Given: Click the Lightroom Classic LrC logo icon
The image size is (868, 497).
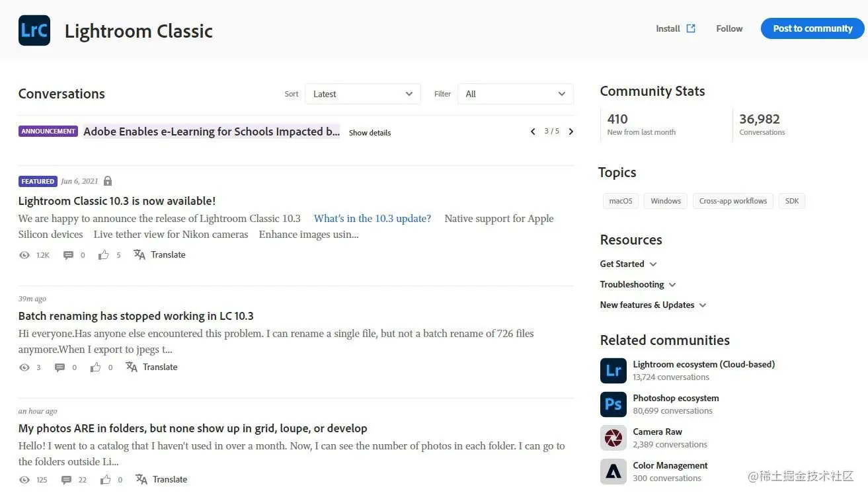Looking at the screenshot, I should 34,30.
